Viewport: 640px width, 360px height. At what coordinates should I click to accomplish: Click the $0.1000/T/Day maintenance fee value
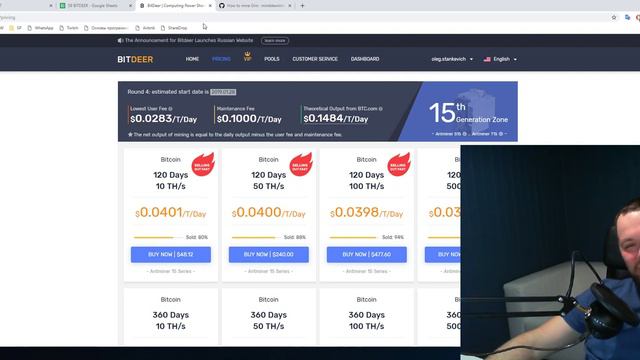[249, 119]
